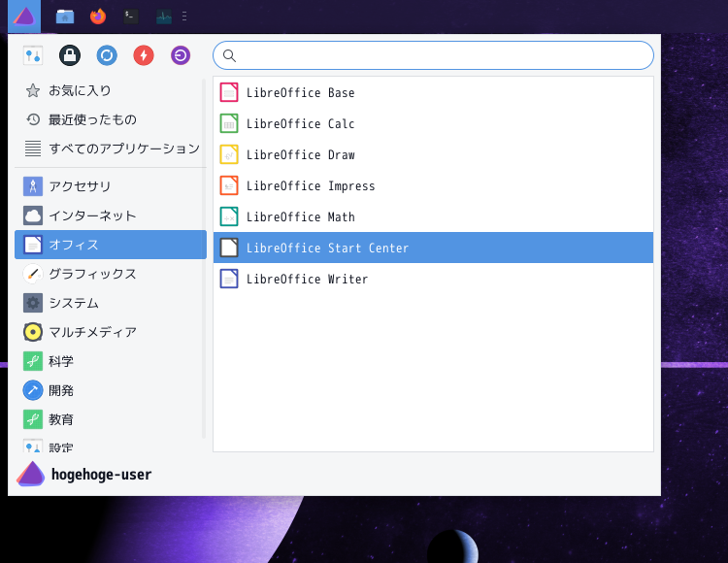The width and height of the screenshot is (728, 563).
Task: Click the LibreOffice Base pink icon
Action: click(229, 92)
